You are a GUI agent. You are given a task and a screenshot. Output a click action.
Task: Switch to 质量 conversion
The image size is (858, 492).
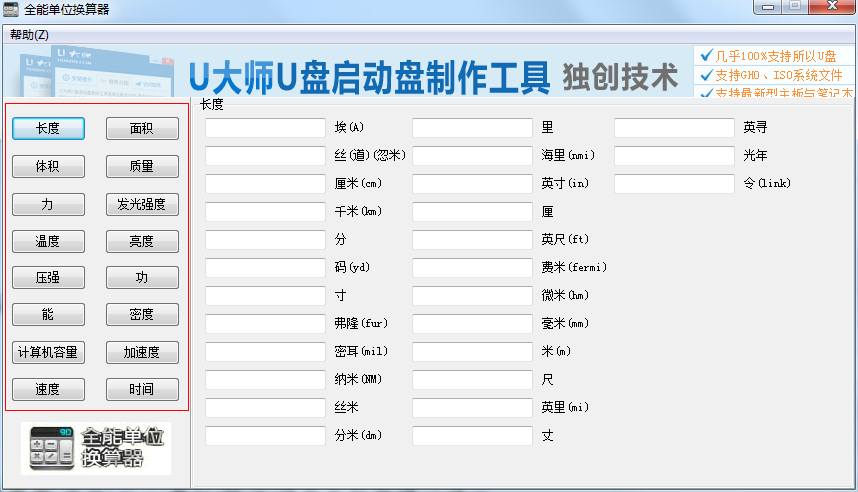tap(142, 166)
